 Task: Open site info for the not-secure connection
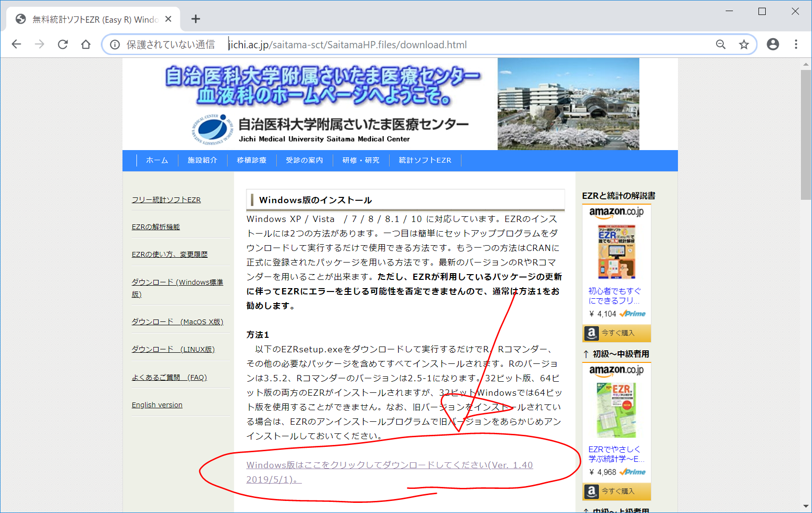point(115,44)
